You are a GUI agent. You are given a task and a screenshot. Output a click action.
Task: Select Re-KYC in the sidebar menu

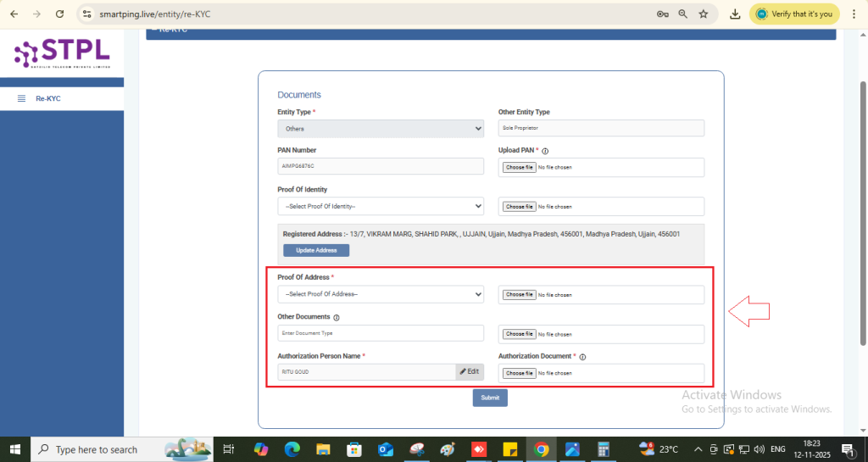click(48, 99)
